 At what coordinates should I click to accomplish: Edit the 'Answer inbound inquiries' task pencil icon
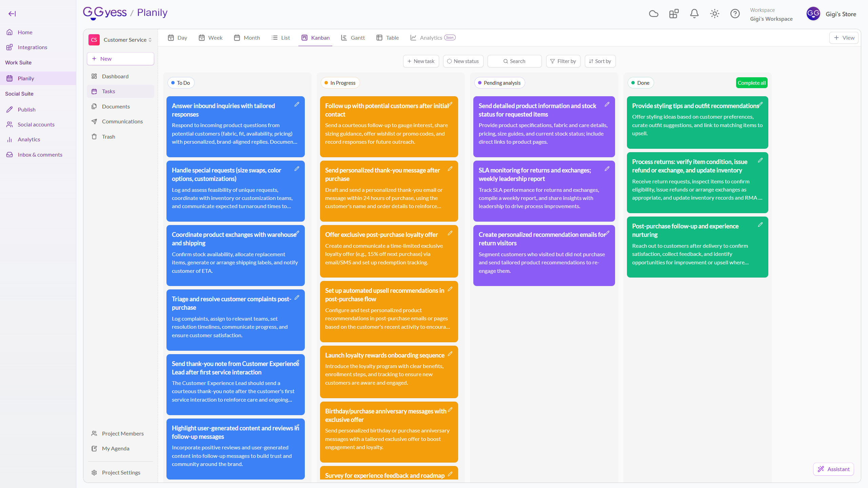(x=297, y=104)
